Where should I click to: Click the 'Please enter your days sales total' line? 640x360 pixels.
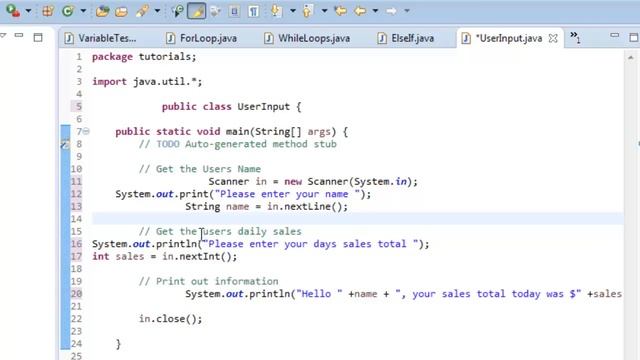pos(261,244)
